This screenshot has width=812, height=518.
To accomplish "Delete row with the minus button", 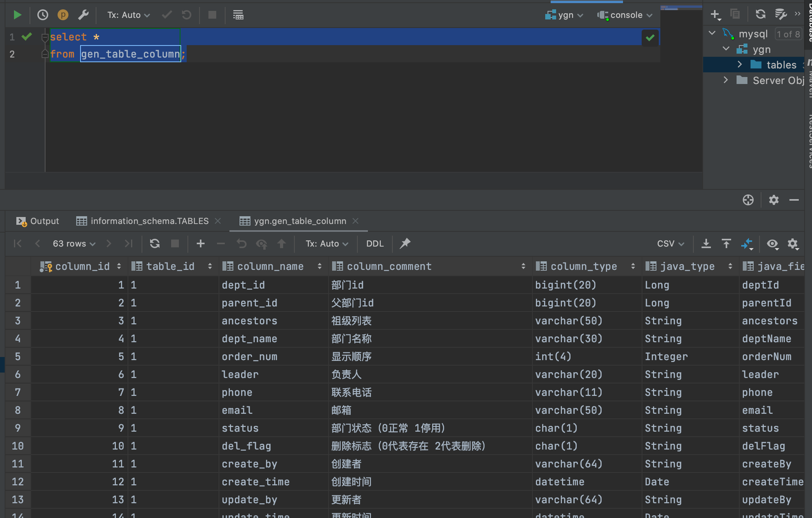I will pyautogui.click(x=221, y=243).
